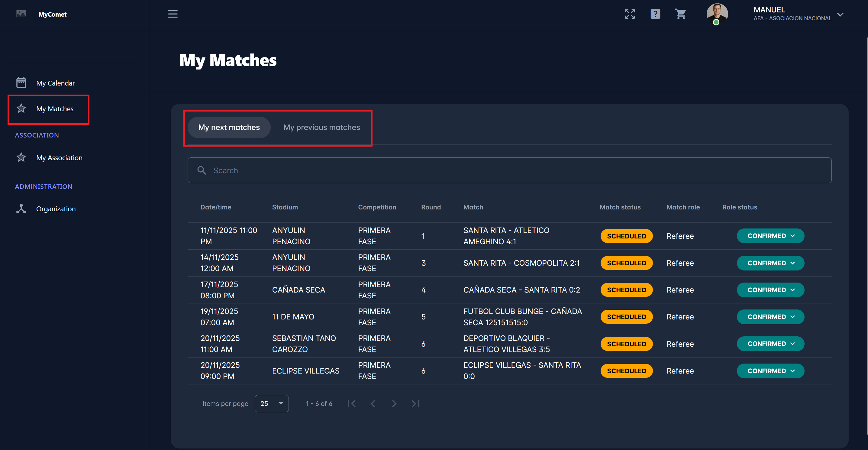Viewport: 868px width, 450px height.
Task: Go to first page pagination icon
Action: [x=351, y=403]
